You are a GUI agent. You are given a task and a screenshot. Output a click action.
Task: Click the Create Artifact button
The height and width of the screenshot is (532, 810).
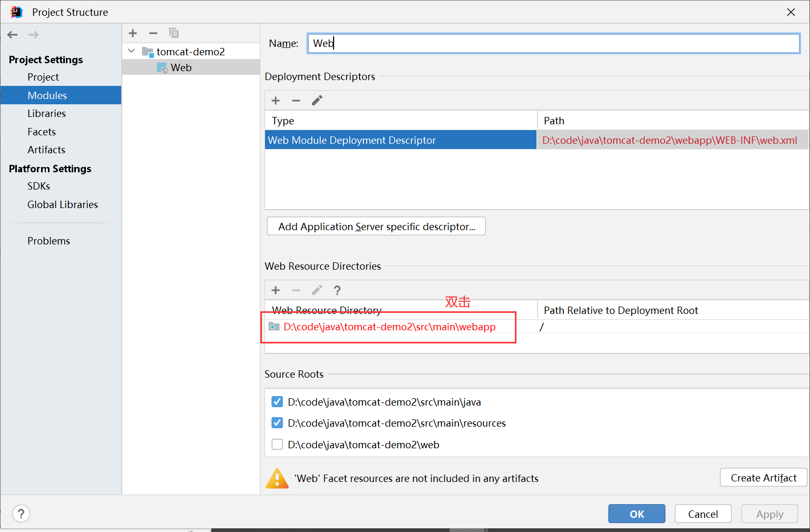click(x=764, y=478)
